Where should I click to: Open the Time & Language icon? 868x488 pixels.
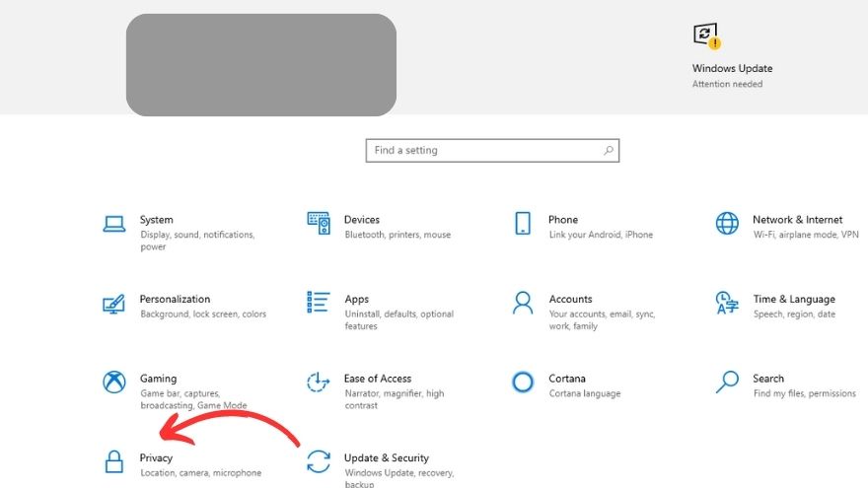727,302
